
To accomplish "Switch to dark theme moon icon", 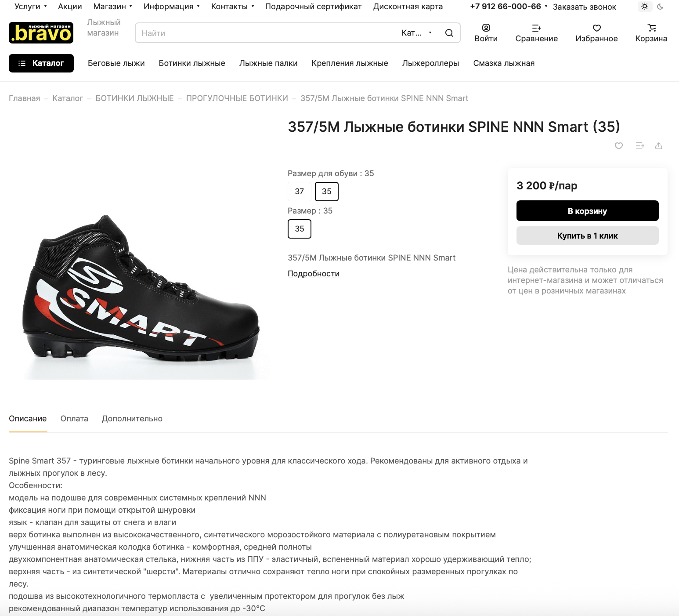I will 660,7.
